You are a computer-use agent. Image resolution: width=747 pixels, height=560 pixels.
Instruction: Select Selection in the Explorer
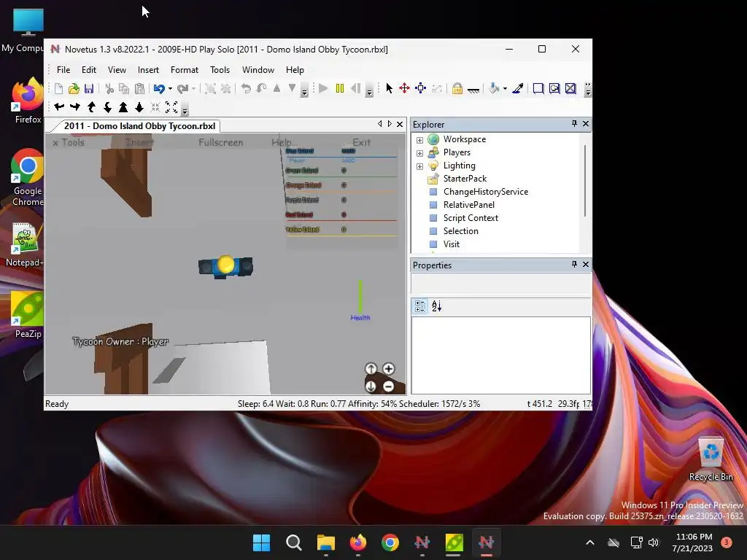(461, 231)
